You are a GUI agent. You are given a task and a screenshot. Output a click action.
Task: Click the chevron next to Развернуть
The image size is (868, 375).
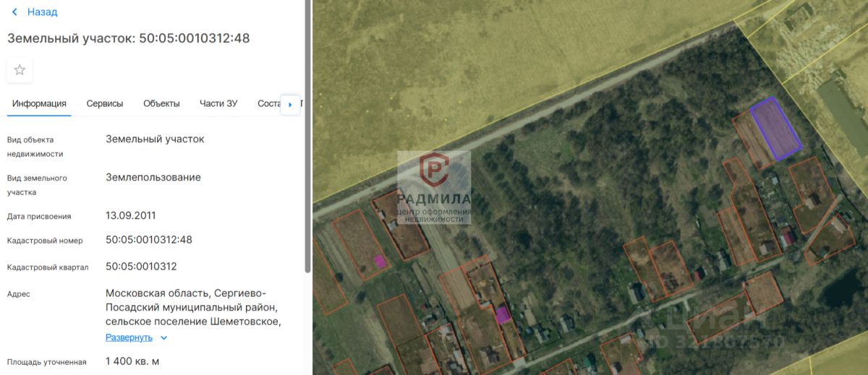point(163,337)
